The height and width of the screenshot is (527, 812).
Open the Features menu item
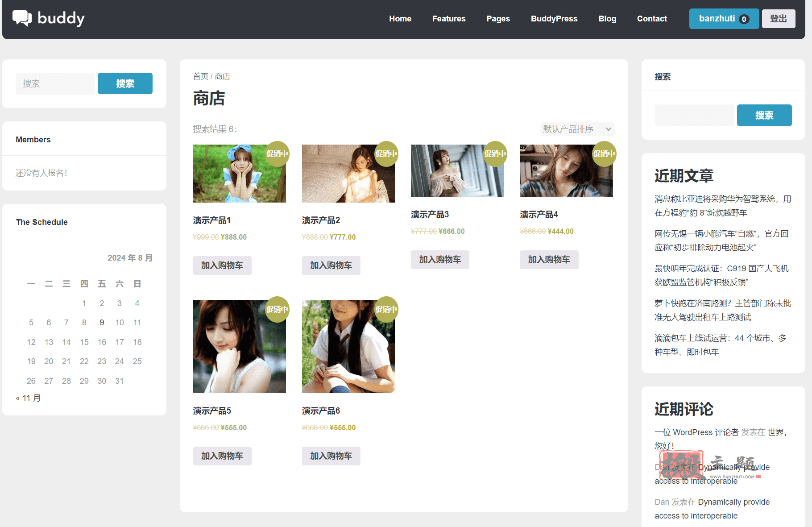click(x=449, y=19)
